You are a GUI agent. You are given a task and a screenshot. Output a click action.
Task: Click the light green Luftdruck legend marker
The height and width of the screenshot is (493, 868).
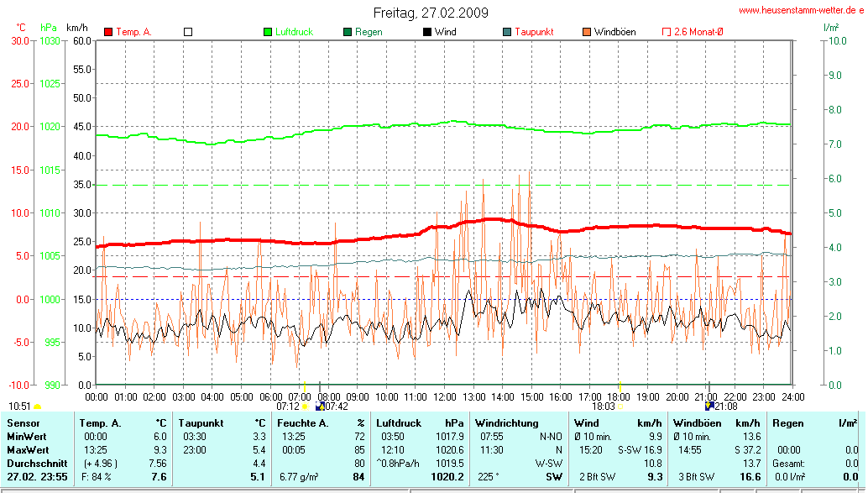269,32
